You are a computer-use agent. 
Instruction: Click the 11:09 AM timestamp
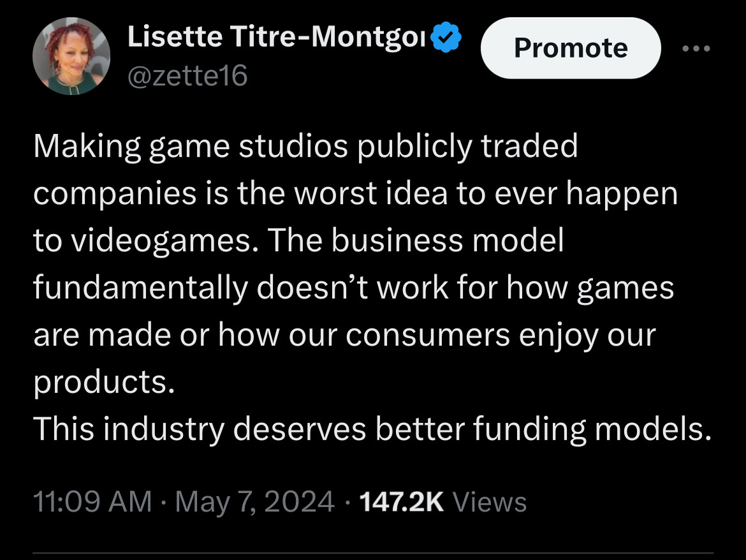point(92,501)
